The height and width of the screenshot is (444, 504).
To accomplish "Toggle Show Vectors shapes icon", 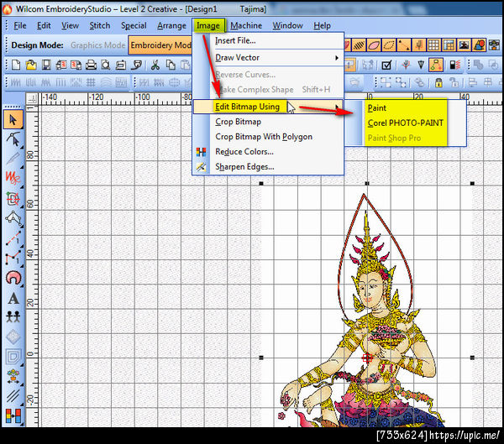I will [479, 45].
